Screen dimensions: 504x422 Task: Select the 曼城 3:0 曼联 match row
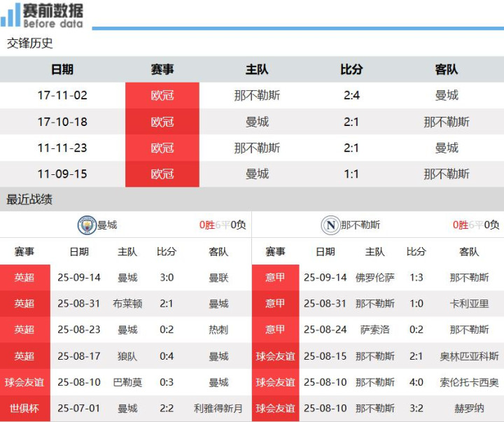pyautogui.click(x=126, y=278)
